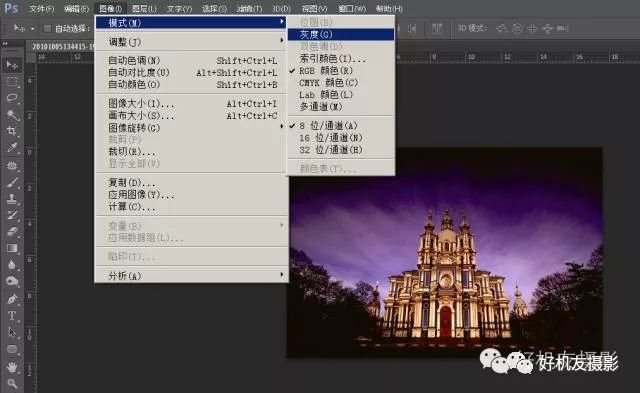
Task: Open the 文件(F) menu
Action: pos(41,9)
